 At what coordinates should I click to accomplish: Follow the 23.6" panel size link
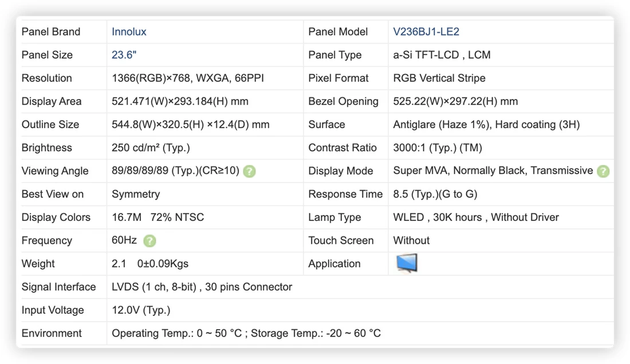point(124,55)
